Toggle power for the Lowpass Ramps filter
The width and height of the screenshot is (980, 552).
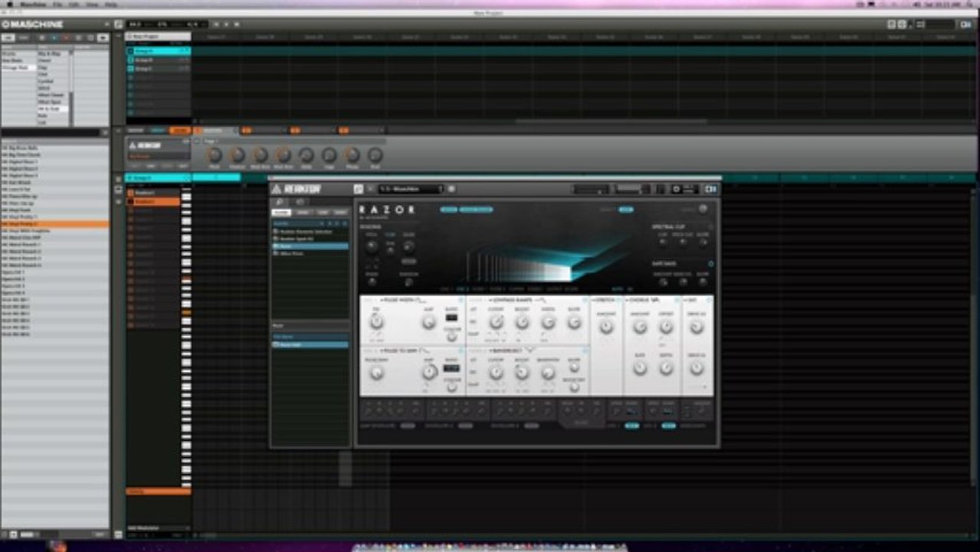(585, 301)
